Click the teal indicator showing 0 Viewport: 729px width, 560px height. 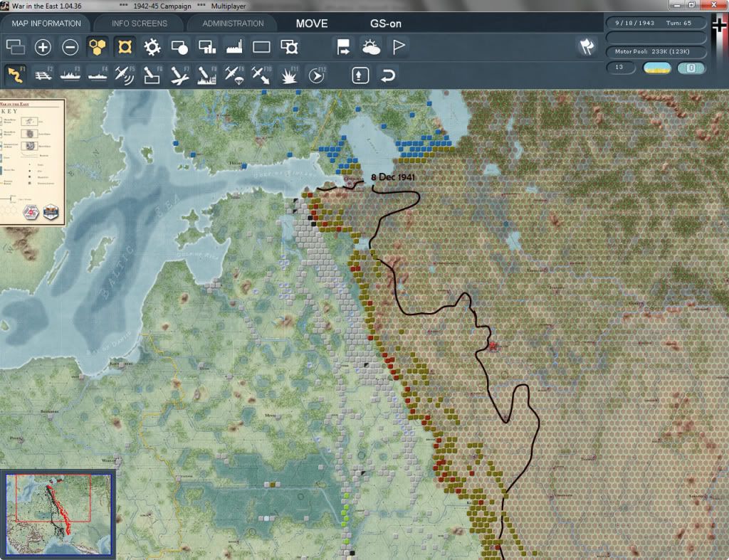(x=691, y=68)
